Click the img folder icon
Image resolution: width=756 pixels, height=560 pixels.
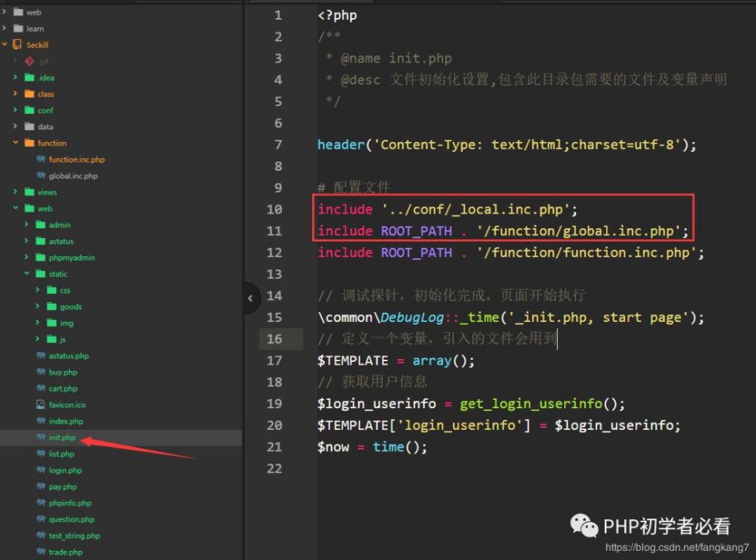pos(51,323)
